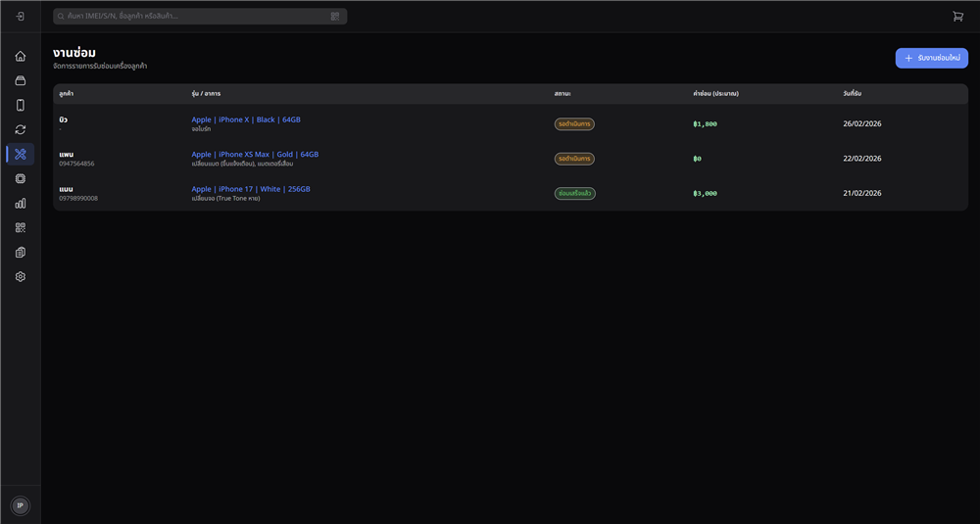
Task: Open the inventory box icon in sidebar
Action: point(20,80)
